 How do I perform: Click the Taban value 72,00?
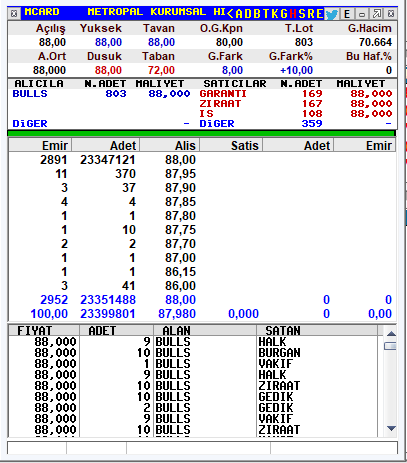[161, 70]
